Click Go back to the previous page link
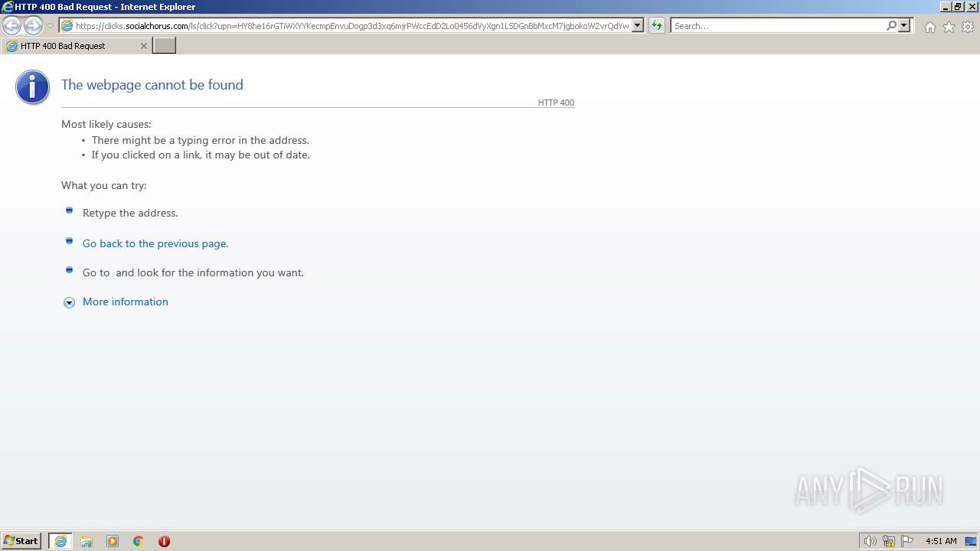The image size is (980, 551). tap(155, 243)
